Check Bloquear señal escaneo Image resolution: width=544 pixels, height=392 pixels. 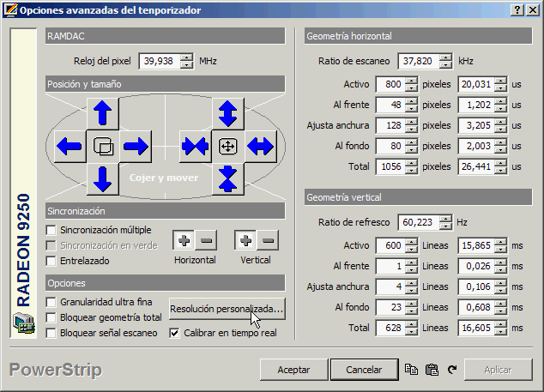(x=51, y=333)
